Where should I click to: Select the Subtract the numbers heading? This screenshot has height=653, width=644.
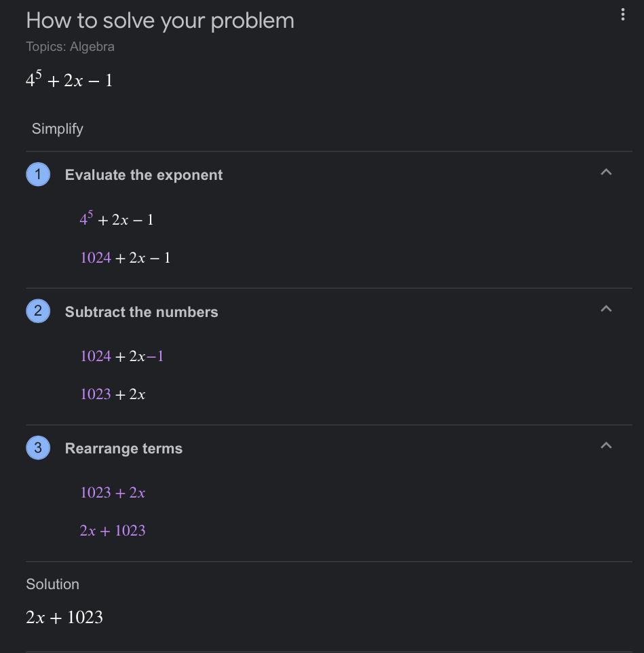pos(142,312)
